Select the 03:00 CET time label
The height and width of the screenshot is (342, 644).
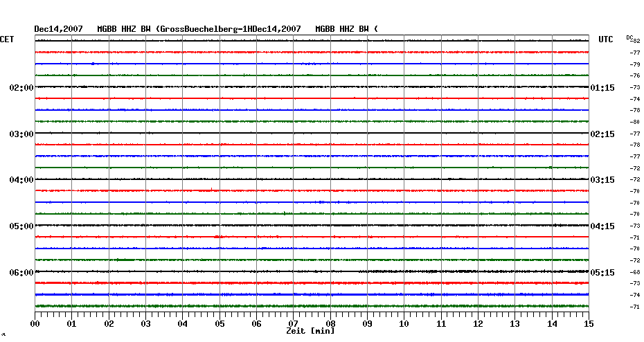(x=21, y=134)
